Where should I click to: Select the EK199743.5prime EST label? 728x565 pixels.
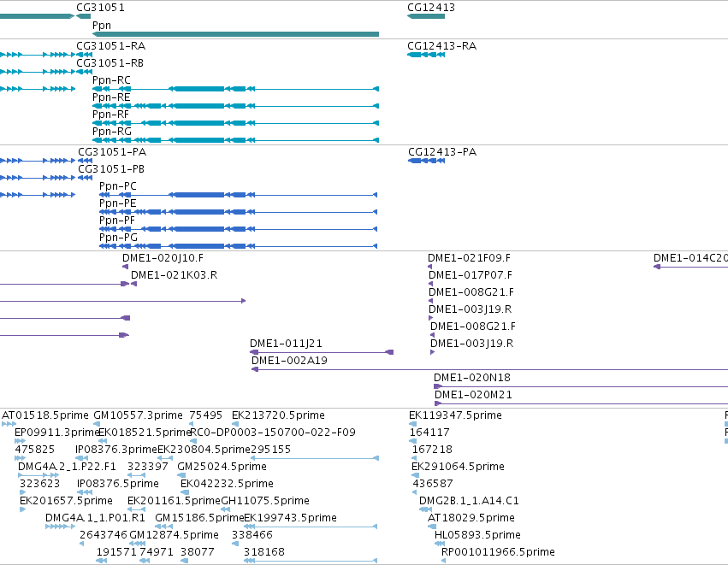(x=290, y=519)
